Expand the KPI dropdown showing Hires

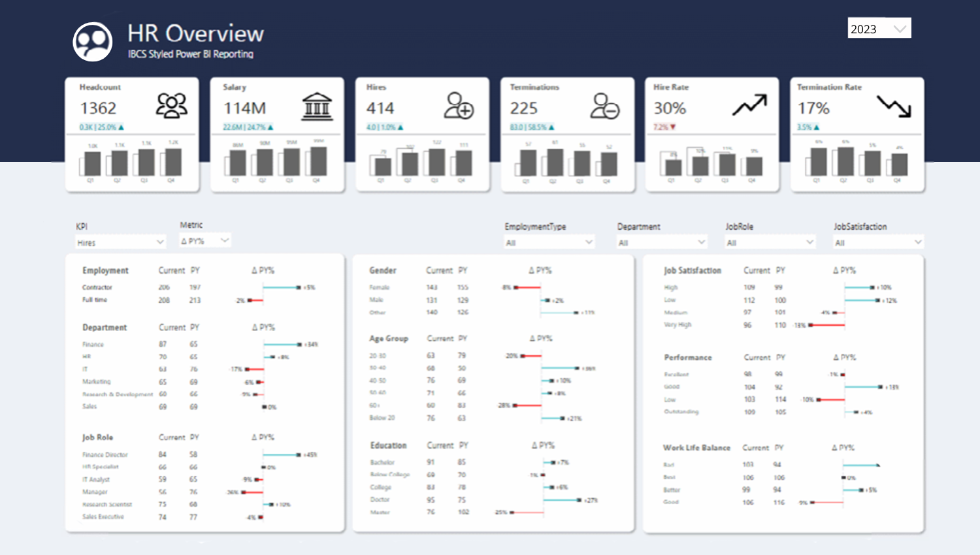120,243
